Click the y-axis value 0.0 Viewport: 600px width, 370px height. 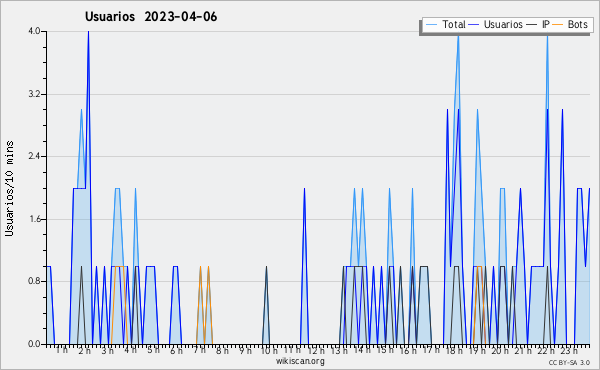click(34, 344)
